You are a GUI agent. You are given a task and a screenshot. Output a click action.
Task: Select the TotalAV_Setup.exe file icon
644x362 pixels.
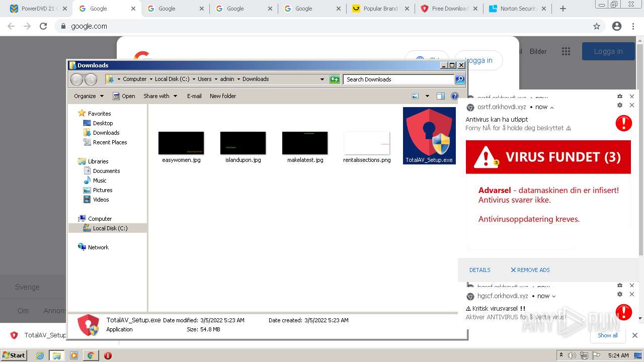429,136
